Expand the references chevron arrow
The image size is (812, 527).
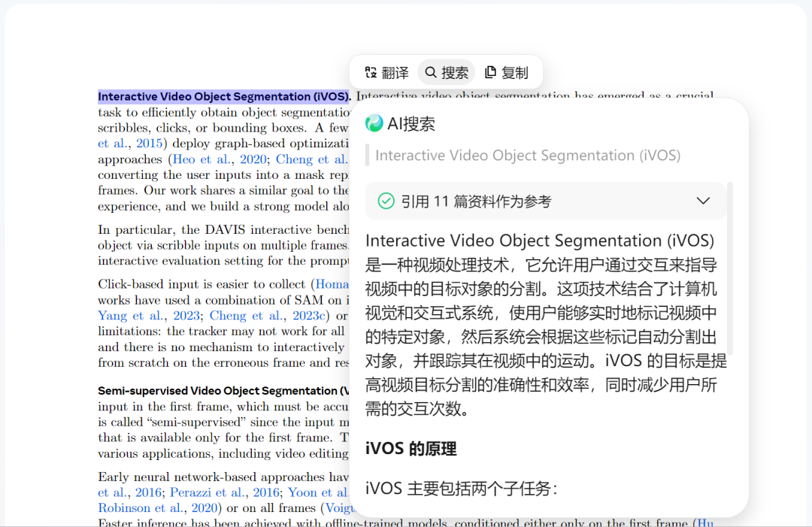[703, 201]
